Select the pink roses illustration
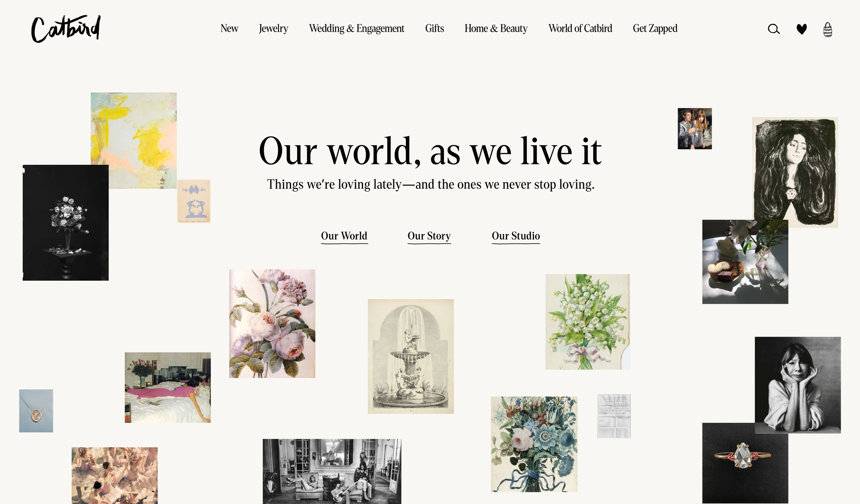Viewport: 860px width, 504px height. (272, 323)
